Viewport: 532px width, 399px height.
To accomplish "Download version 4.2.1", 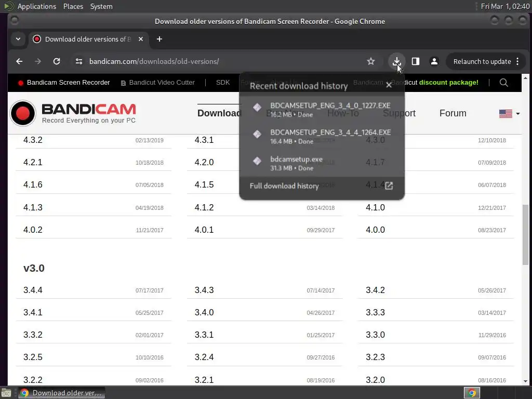I will tap(33, 162).
